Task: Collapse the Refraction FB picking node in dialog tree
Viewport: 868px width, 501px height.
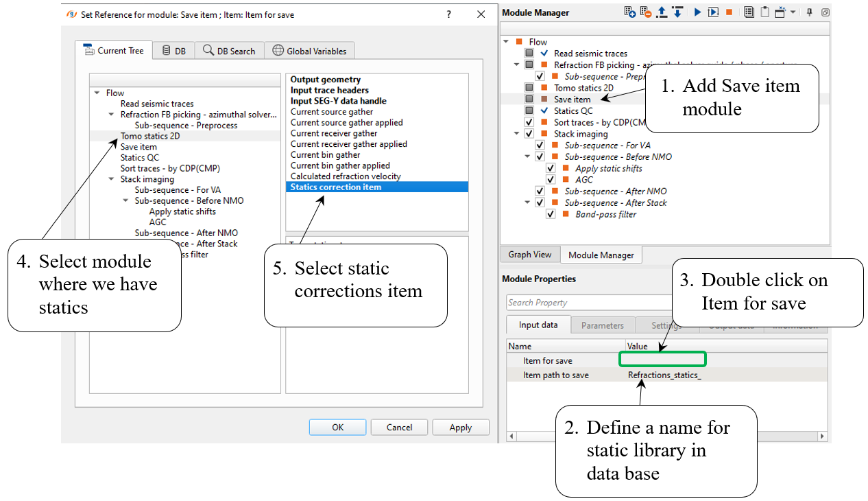Action: (x=111, y=115)
